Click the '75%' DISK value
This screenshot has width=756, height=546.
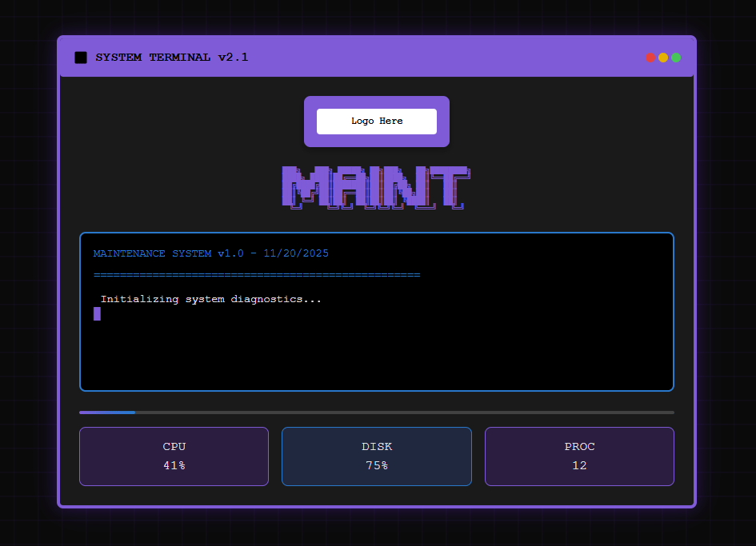pos(377,465)
